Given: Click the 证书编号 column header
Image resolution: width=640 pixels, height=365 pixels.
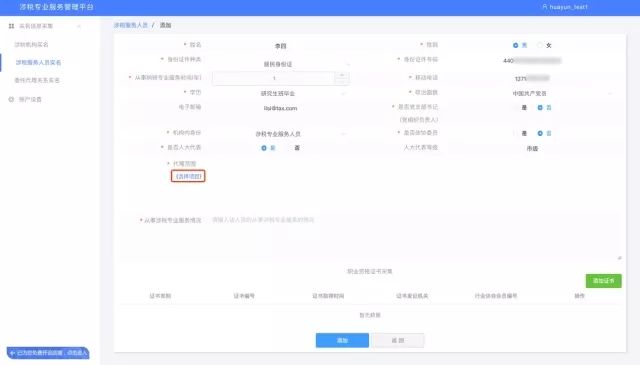Looking at the screenshot, I should coord(244,296).
